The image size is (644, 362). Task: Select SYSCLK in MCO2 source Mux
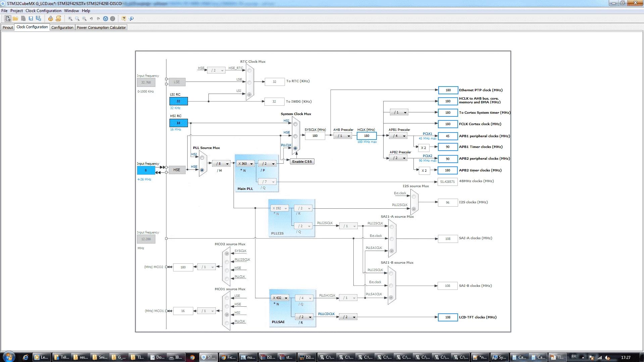click(227, 254)
